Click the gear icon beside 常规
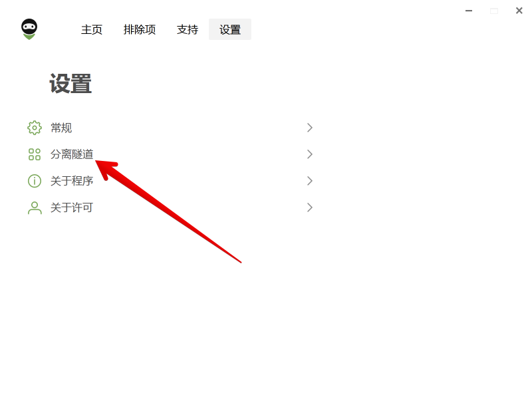Image resolution: width=532 pixels, height=399 pixels. tap(35, 128)
